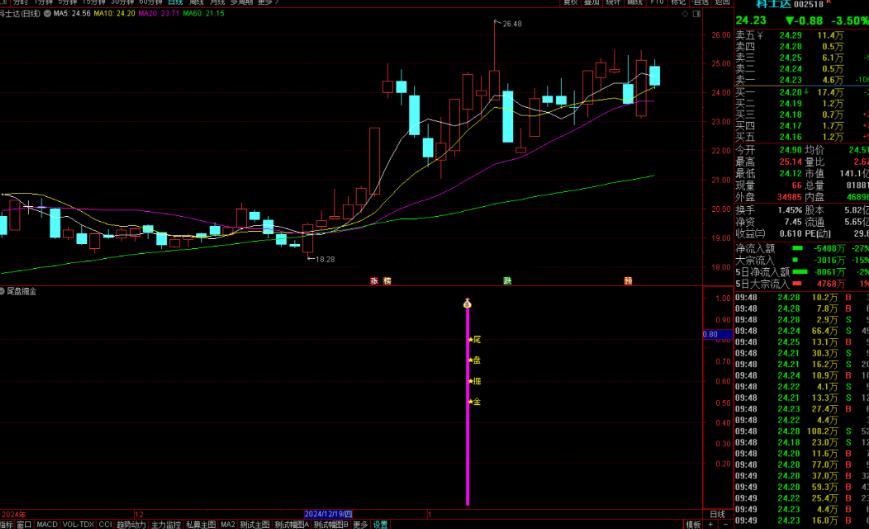Image resolution: width=869 pixels, height=529 pixels.
Task: Open the gear settings icon beside MA5
Action: (x=47, y=13)
